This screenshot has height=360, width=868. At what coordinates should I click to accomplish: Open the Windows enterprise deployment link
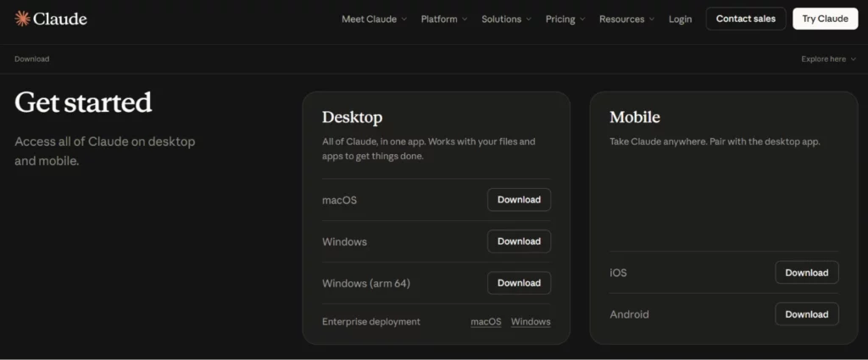click(x=531, y=321)
